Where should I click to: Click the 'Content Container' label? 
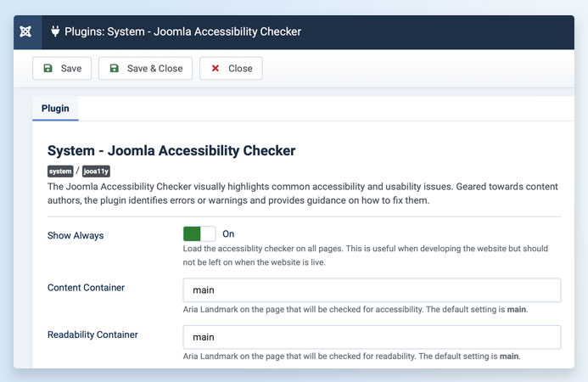click(86, 288)
